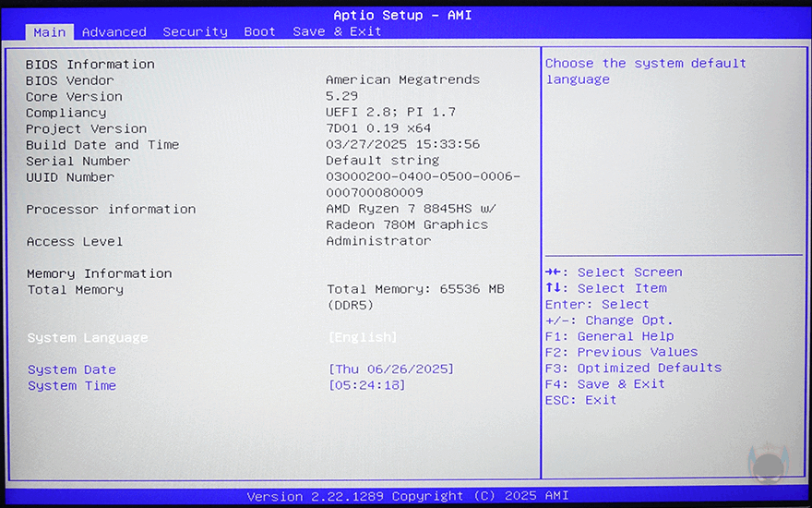
Task: Click the American Megatrends value
Action: pyautogui.click(x=403, y=79)
